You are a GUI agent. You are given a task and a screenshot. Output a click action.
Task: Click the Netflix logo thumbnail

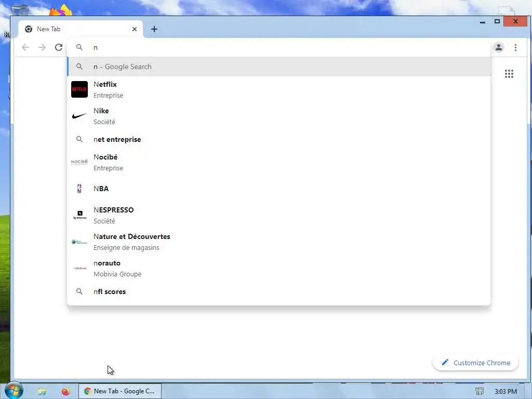point(79,89)
